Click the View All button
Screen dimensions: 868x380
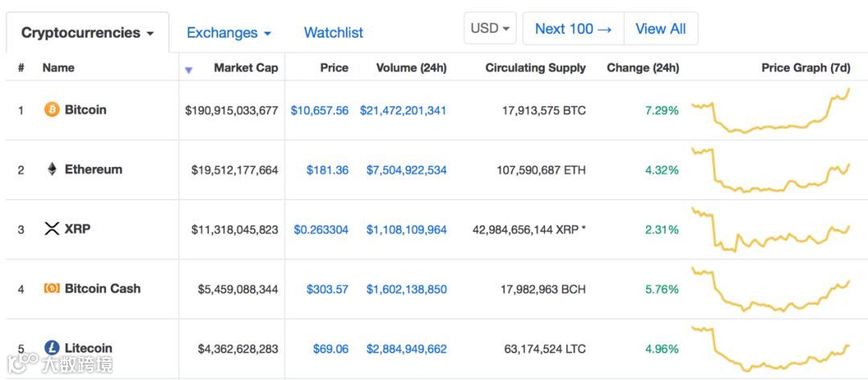pos(661,29)
